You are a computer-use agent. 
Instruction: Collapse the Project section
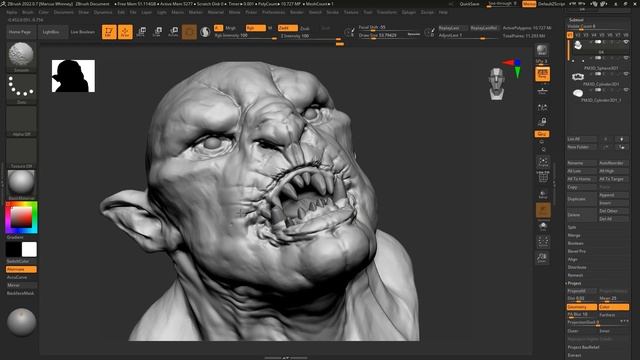click(x=574, y=283)
